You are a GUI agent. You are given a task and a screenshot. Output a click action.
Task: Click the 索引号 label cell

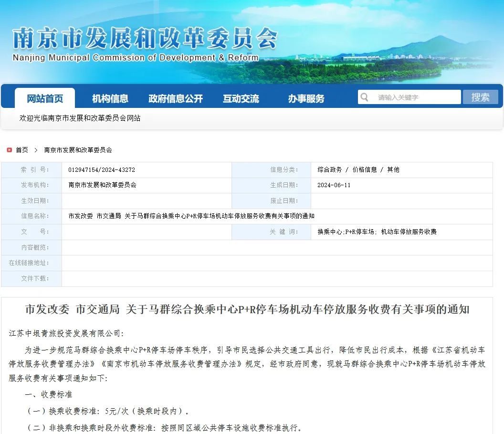coord(31,170)
